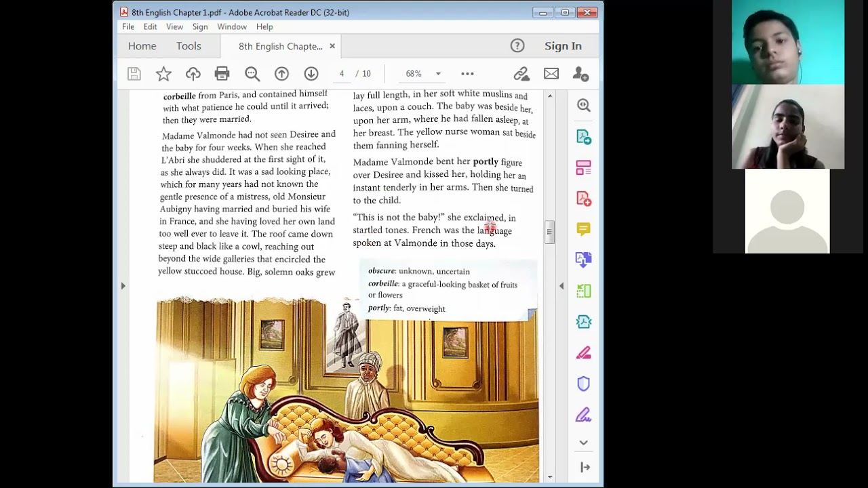Collapse the tools pane arrow at bottom

click(x=585, y=467)
